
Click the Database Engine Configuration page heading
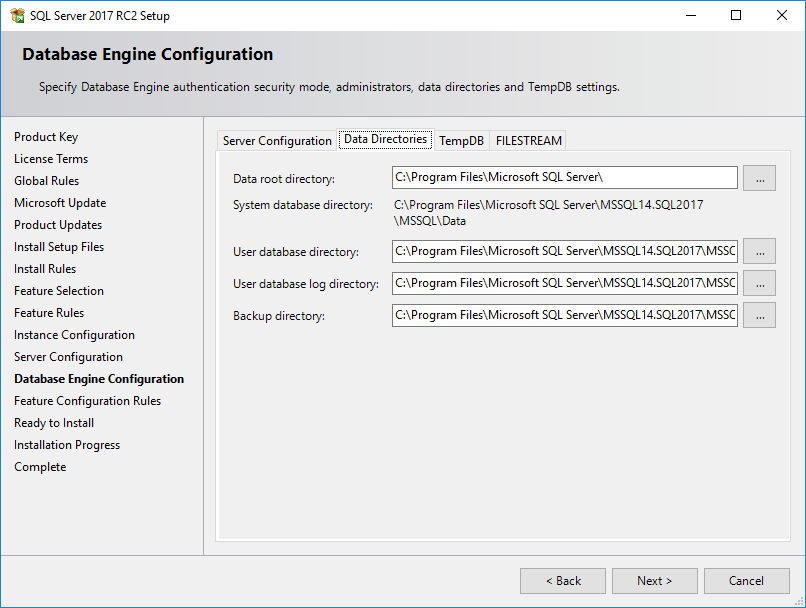(148, 54)
